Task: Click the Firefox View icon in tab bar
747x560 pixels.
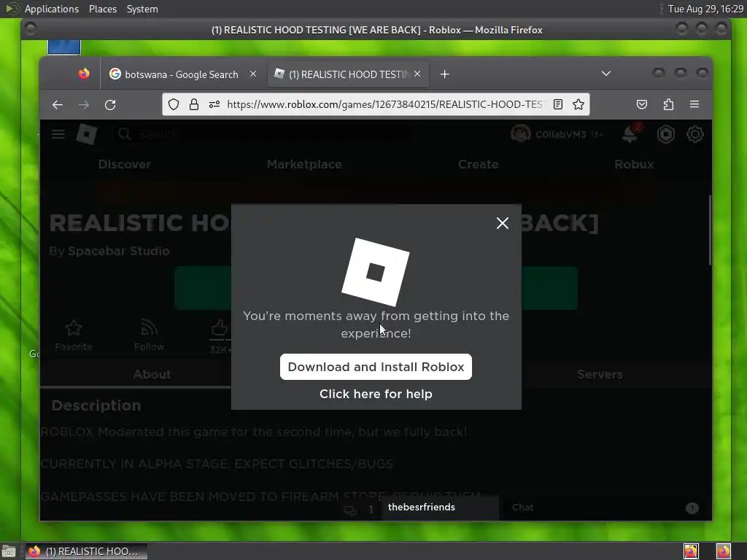Action: pyautogui.click(x=84, y=74)
